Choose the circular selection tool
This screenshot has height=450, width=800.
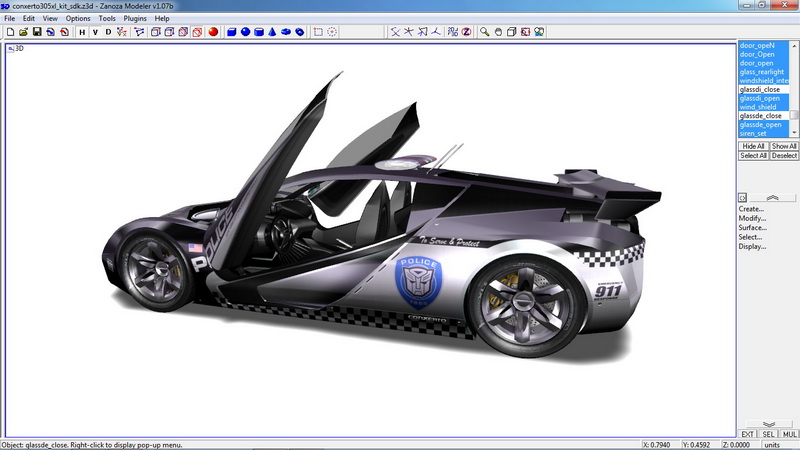332,32
